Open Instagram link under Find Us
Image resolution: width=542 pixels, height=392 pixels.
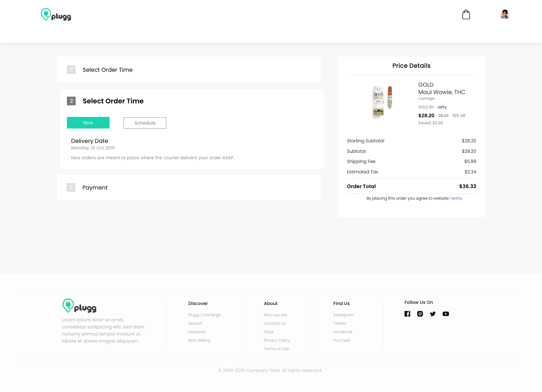(x=343, y=315)
